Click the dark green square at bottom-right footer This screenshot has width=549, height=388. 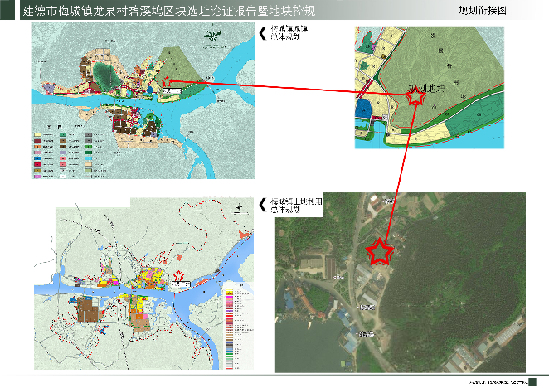tap(533, 382)
